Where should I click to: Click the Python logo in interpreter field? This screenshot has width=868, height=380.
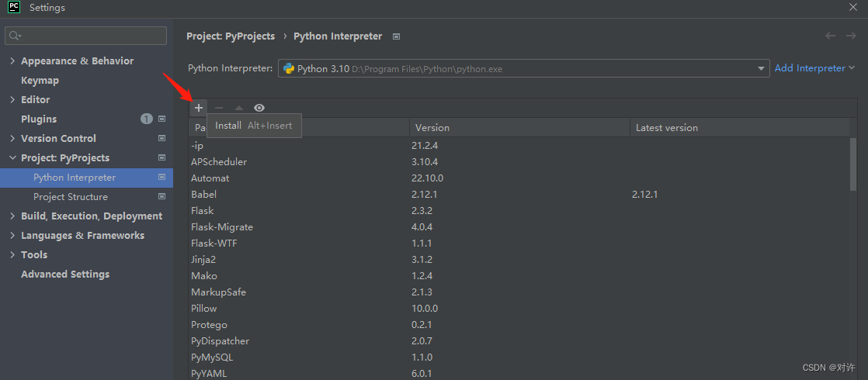[x=288, y=68]
